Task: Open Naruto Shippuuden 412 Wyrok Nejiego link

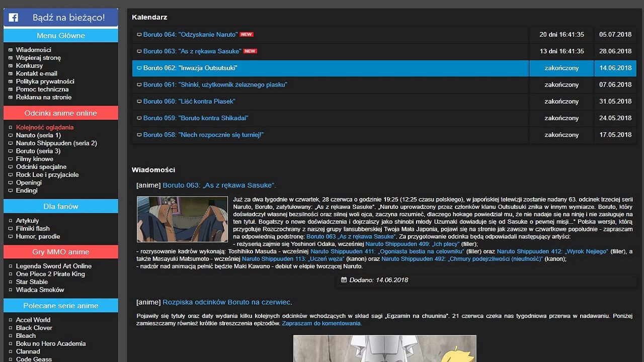Action: coord(552,251)
